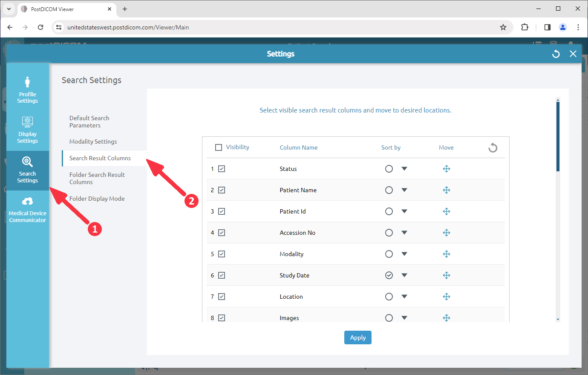588x375 pixels.
Task: Disable visibility for the Images column
Action: [221, 317]
